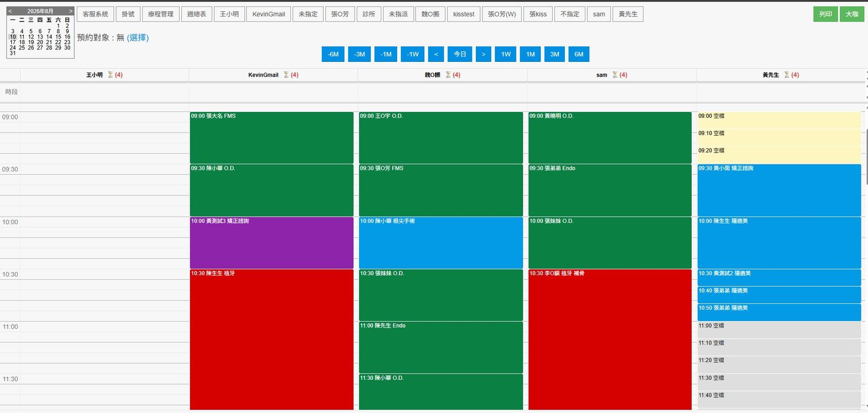Switch to the 王小明 schedule tab

tap(229, 14)
